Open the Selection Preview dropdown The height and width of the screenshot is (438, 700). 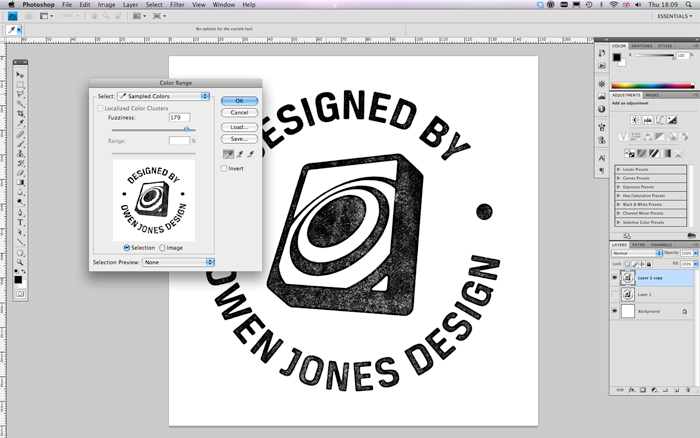point(178,262)
